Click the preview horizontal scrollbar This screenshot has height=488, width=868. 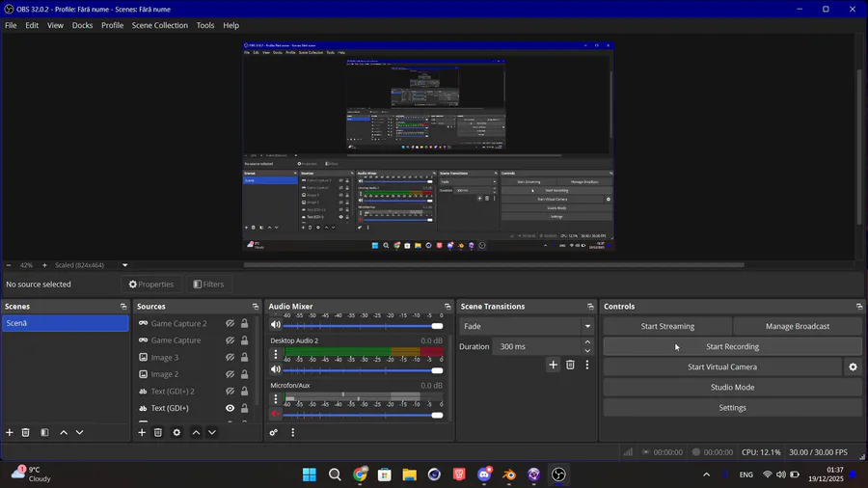494,265
